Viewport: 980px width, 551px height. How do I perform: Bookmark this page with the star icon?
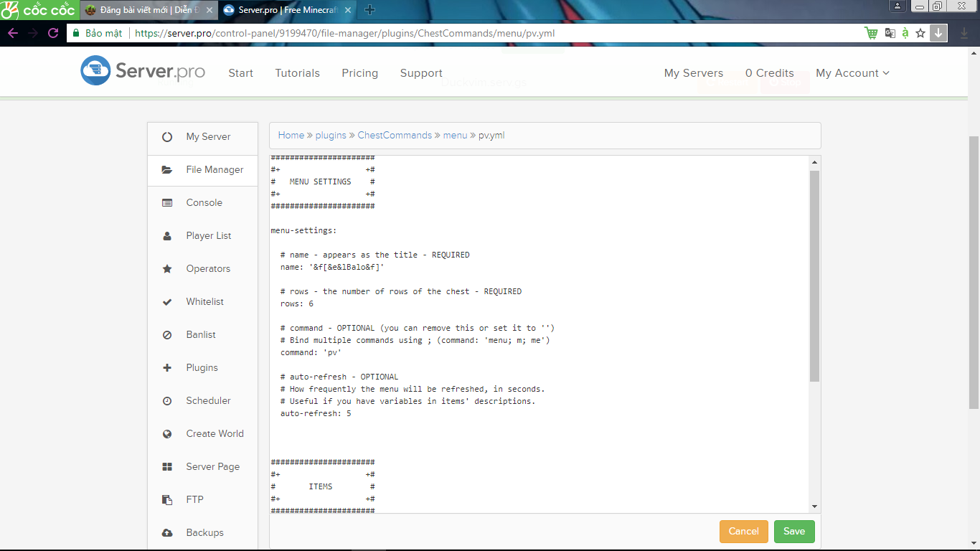(x=920, y=33)
